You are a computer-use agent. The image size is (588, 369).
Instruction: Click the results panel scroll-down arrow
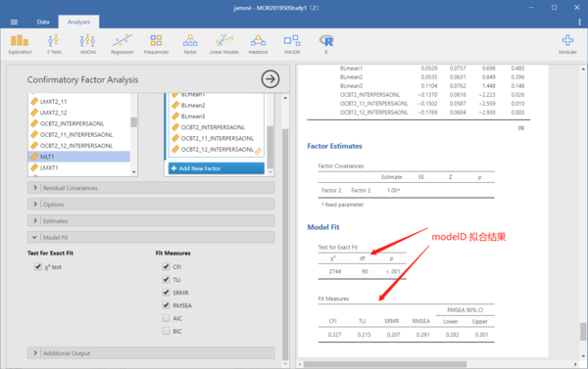[583, 356]
